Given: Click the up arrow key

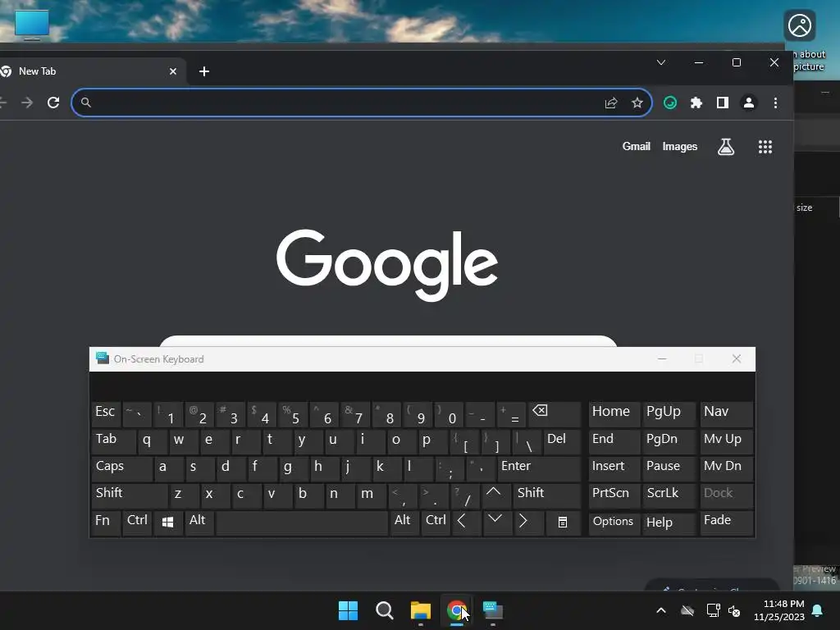Looking at the screenshot, I should coord(495,495).
